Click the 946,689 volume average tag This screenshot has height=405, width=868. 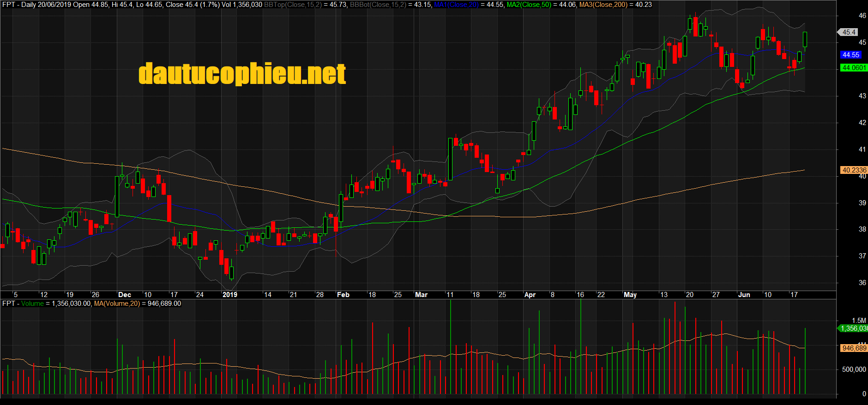pos(853,348)
